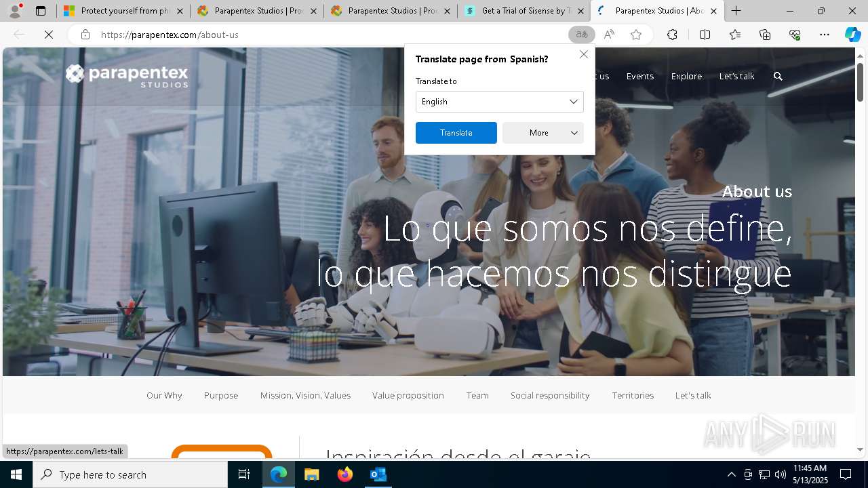This screenshot has height=488, width=868.
Task: Close the Translate page popup
Action: (583, 54)
